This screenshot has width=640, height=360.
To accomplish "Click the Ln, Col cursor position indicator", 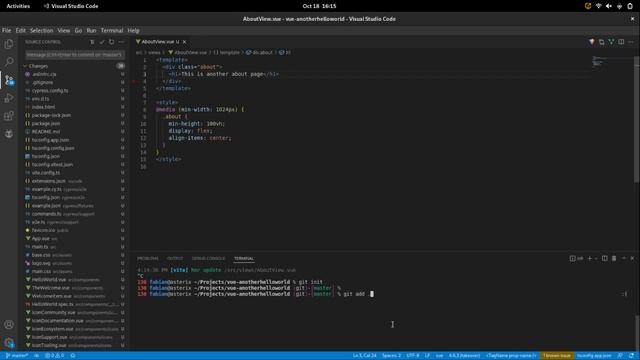I will pyautogui.click(x=364, y=356).
